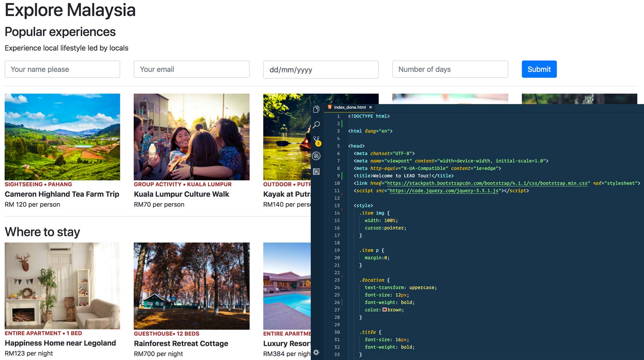This screenshot has width=644, height=360.
Task: Click the <html lang="en"> code line
Action: [x=370, y=131]
